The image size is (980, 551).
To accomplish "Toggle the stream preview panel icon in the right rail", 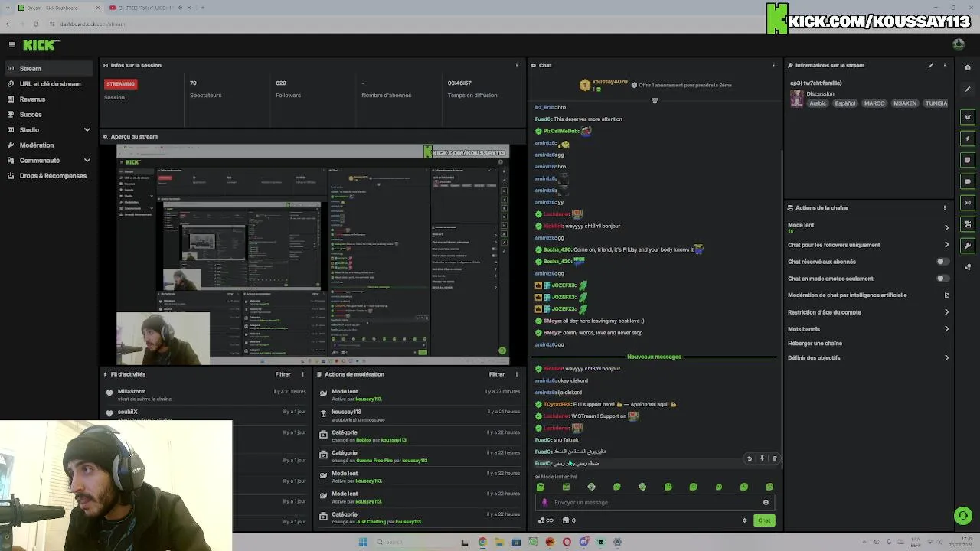I will [x=968, y=117].
